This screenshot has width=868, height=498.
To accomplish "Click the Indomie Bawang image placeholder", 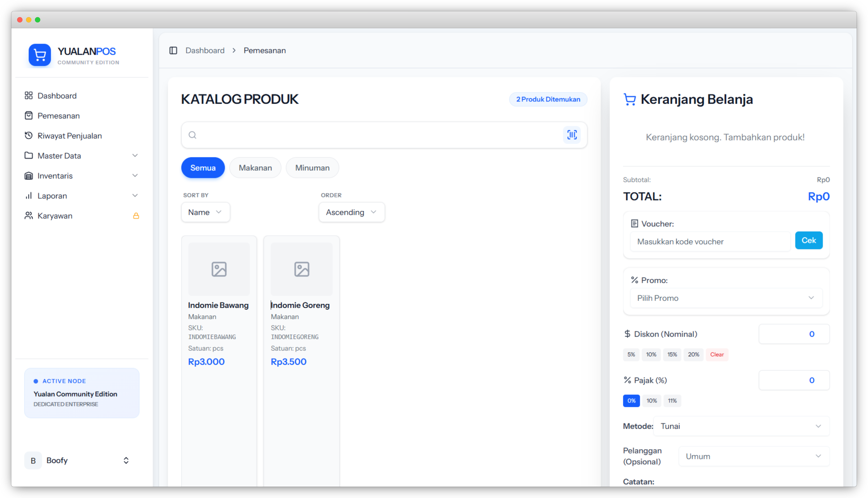I will pyautogui.click(x=219, y=269).
